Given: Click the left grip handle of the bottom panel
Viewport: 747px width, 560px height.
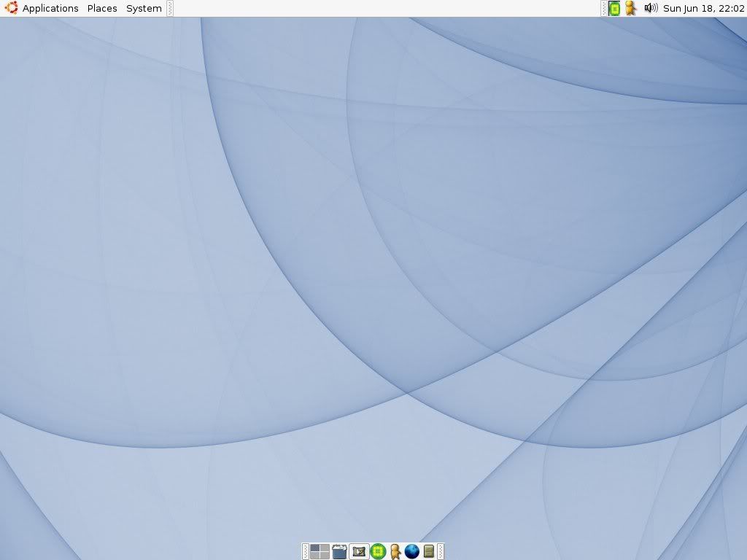Looking at the screenshot, I should coord(306,551).
